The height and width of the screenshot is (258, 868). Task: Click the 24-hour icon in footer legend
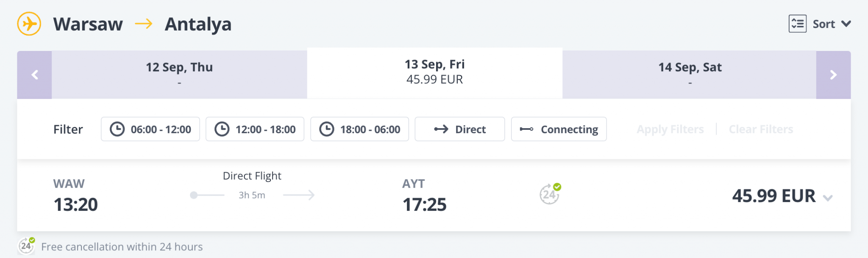coord(26,246)
